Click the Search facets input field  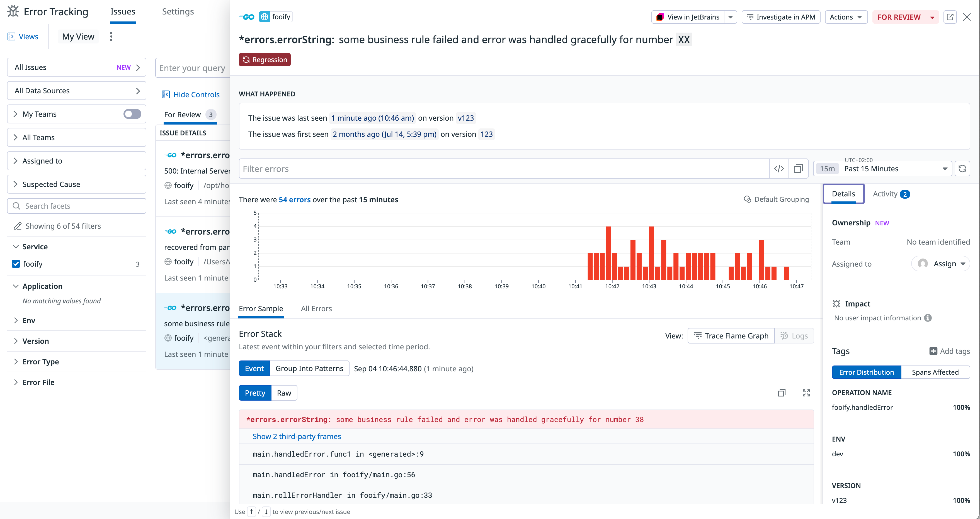[x=76, y=206]
